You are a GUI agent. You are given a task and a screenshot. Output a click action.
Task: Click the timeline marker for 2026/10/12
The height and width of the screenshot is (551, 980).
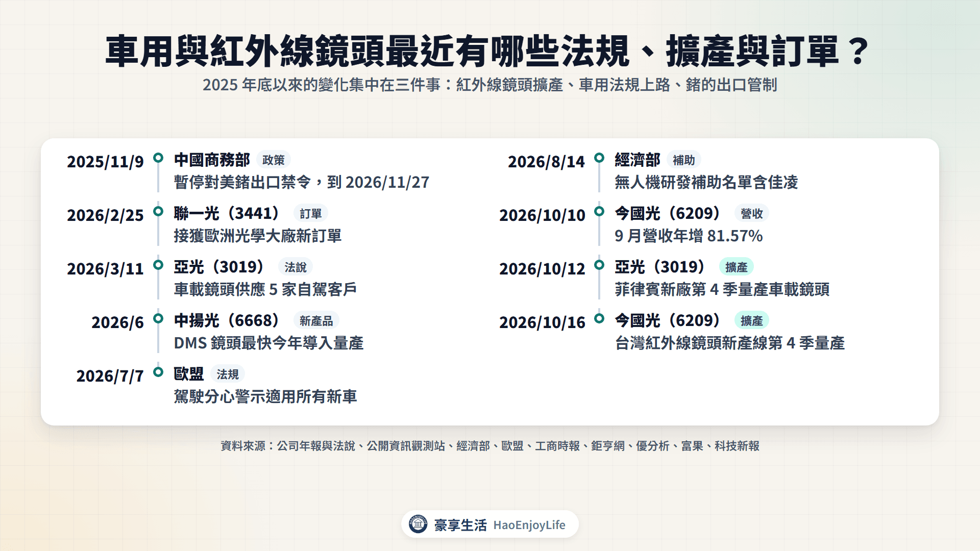[599, 265]
